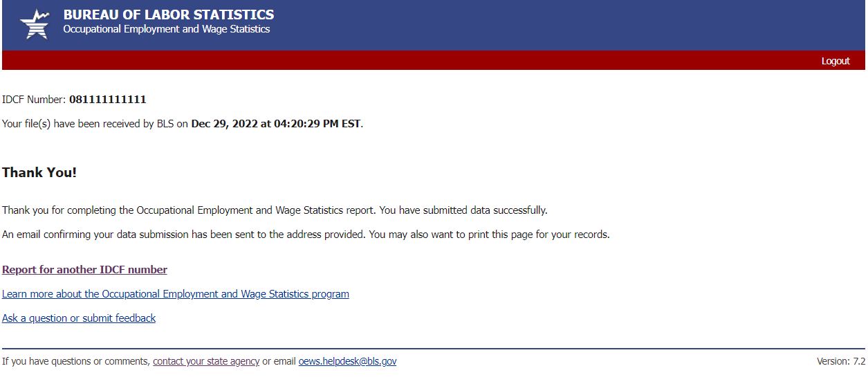Open Ask a question or submit feedback

coord(79,318)
